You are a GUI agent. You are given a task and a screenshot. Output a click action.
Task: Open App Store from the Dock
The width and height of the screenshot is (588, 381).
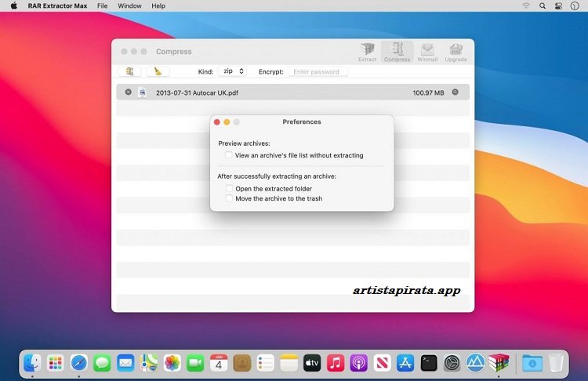click(405, 363)
